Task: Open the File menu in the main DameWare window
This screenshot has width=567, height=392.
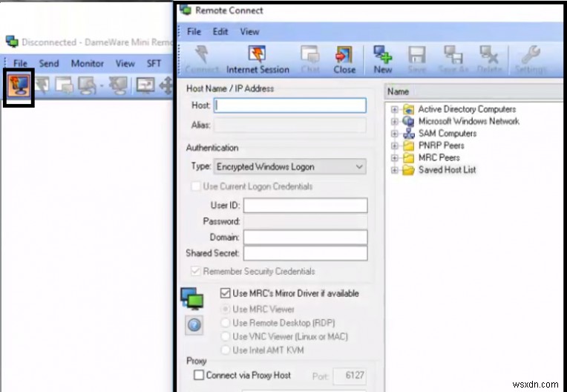Action: pos(20,63)
